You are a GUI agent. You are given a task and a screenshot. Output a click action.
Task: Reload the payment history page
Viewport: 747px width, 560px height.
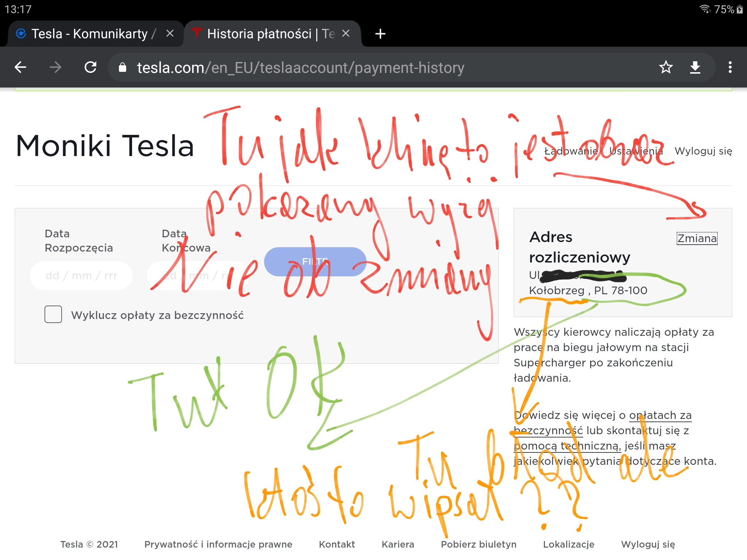[x=90, y=67]
